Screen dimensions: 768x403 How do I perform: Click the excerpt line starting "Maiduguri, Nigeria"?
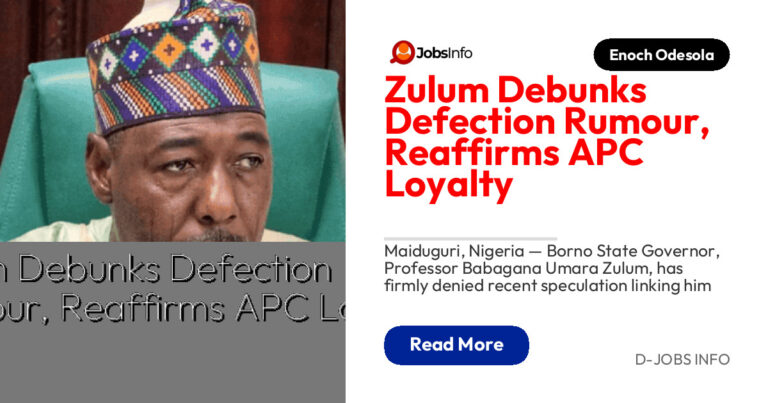(x=552, y=251)
